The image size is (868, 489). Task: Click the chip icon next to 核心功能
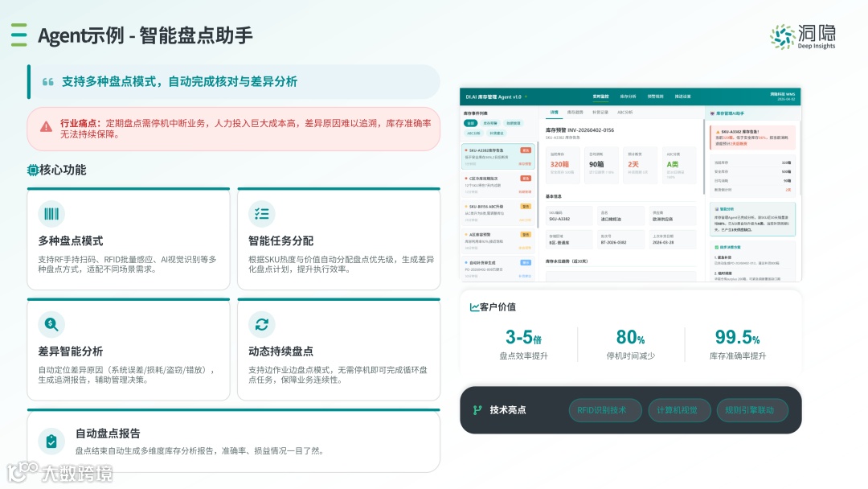(x=33, y=170)
